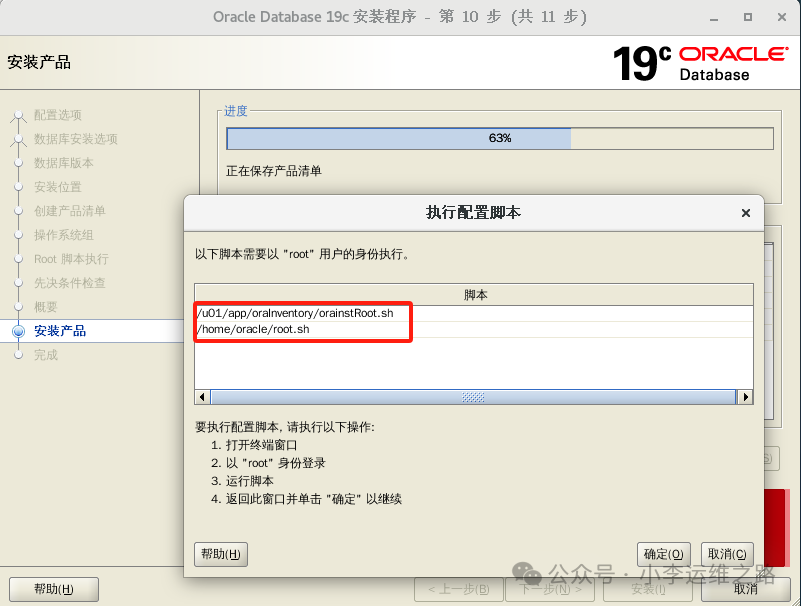The image size is (801, 606).
Task: Click the script list's horizontal scrollbar thumb
Action: coord(473,397)
